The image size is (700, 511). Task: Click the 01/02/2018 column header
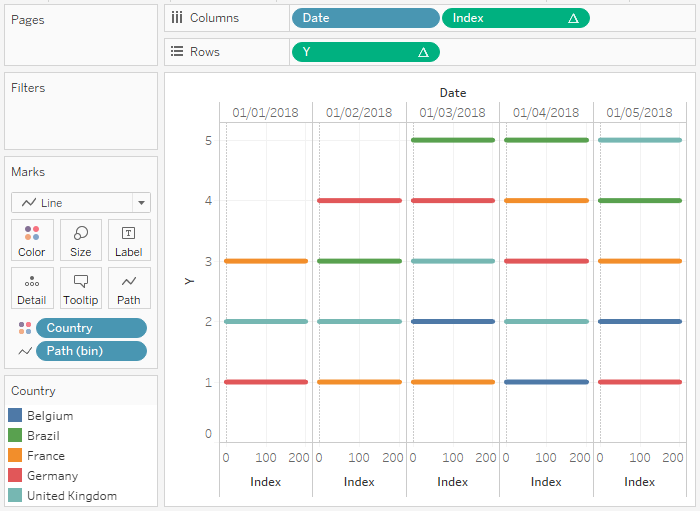point(359,112)
